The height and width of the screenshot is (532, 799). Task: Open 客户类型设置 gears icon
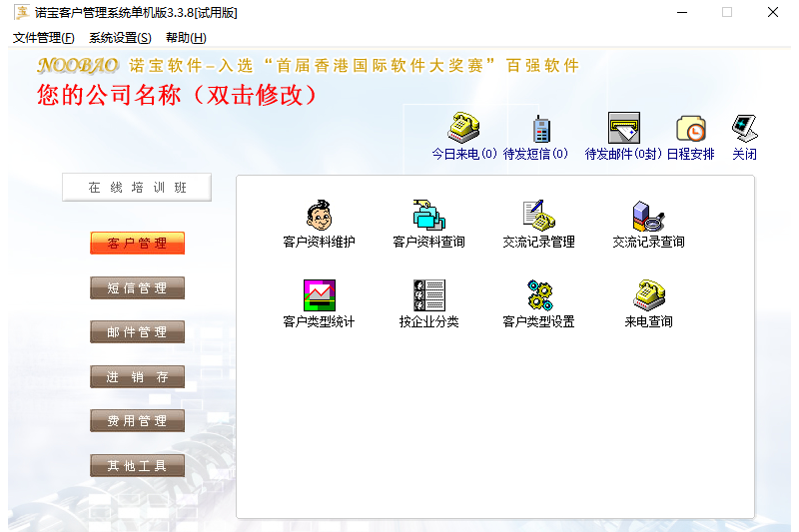point(539,295)
